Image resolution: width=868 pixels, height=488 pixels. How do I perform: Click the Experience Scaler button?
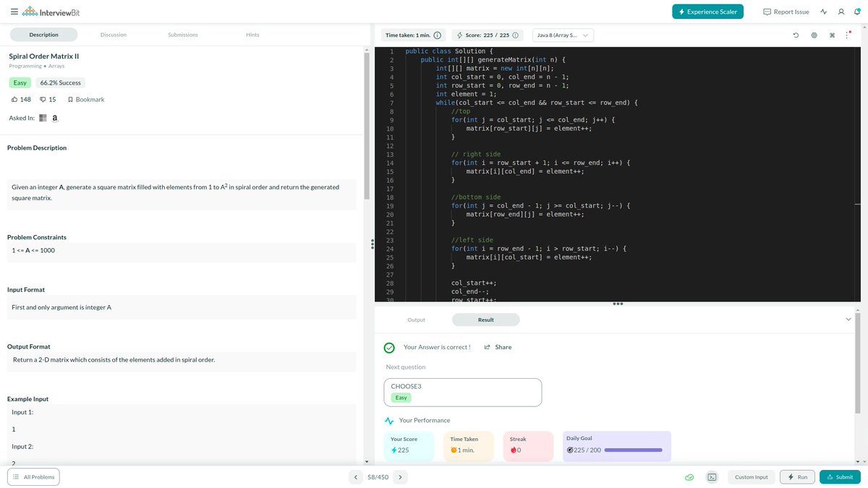pos(707,12)
